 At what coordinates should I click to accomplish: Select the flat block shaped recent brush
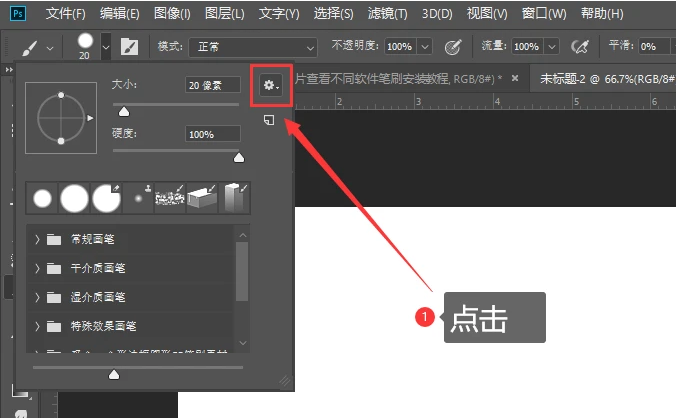pos(202,199)
